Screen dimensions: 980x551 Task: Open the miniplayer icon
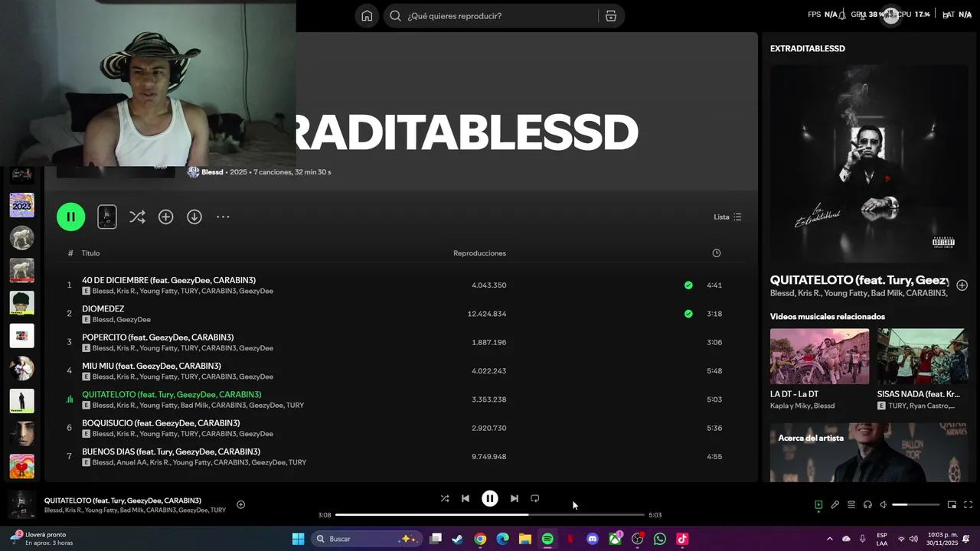[x=952, y=504]
